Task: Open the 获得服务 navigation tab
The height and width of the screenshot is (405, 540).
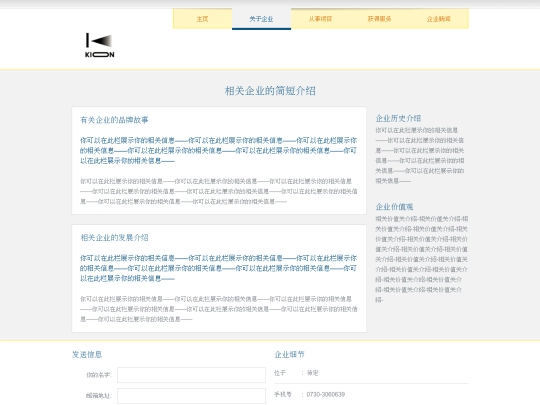Action: [380, 19]
